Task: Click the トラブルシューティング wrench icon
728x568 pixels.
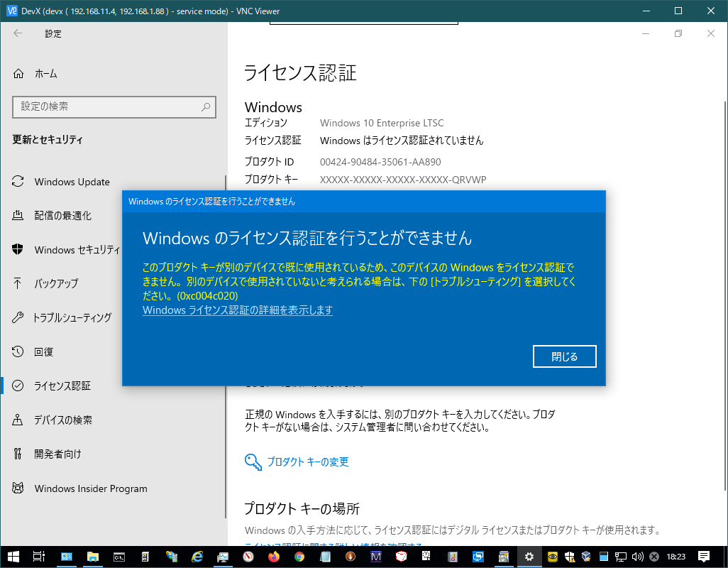Action: 18,317
